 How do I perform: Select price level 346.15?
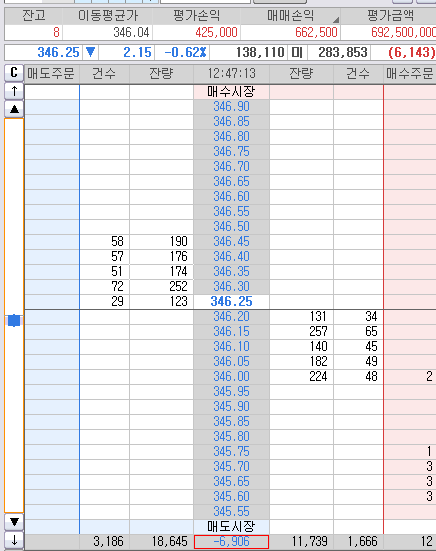coord(231,331)
